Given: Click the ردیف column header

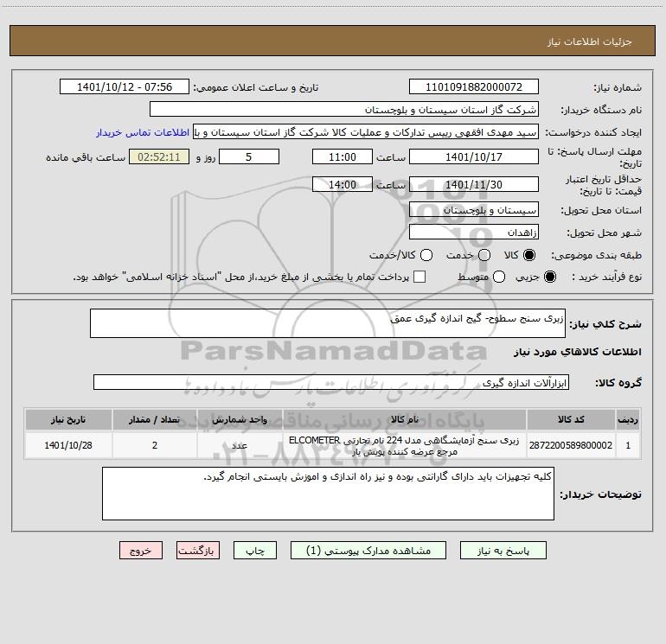Looking at the screenshot, I should pos(628,419).
